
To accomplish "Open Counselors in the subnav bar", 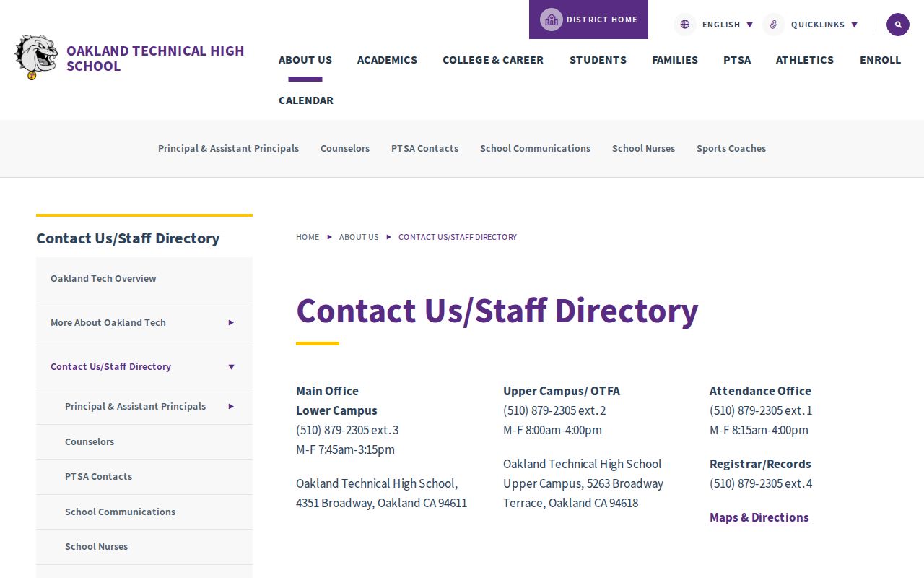I will pyautogui.click(x=345, y=148).
